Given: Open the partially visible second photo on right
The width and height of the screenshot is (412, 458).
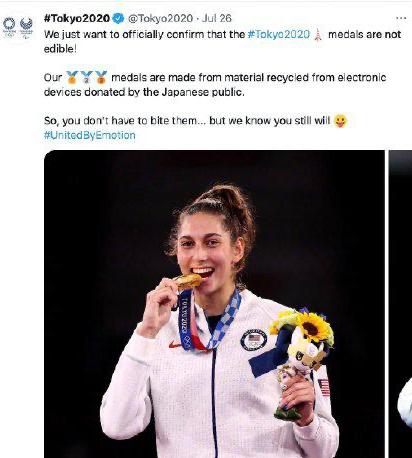Looking at the screenshot, I should 400,304.
